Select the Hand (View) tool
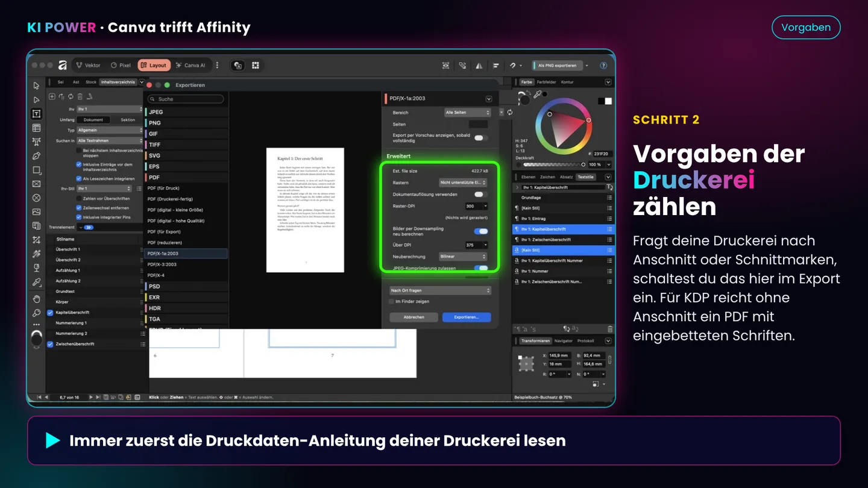 37,299
